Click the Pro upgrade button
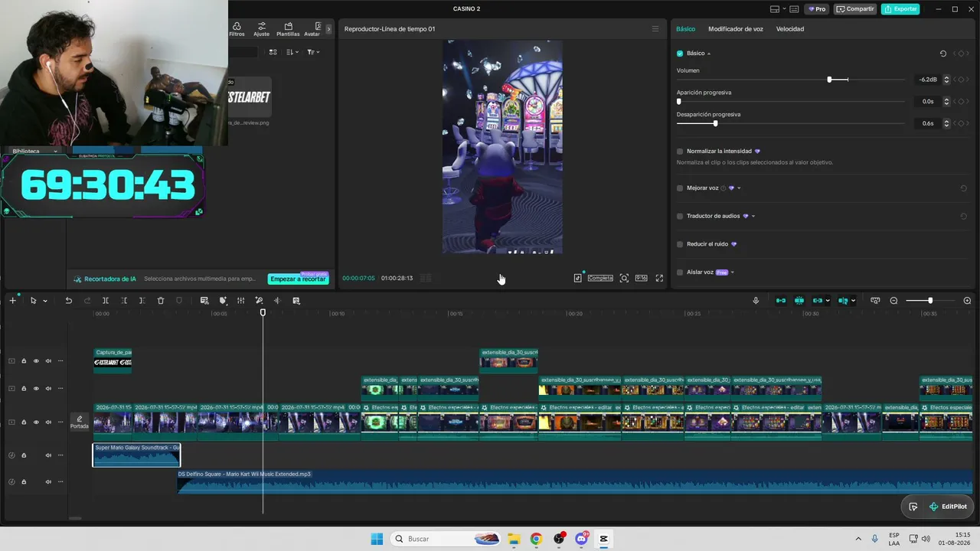The width and height of the screenshot is (980, 551). click(816, 9)
